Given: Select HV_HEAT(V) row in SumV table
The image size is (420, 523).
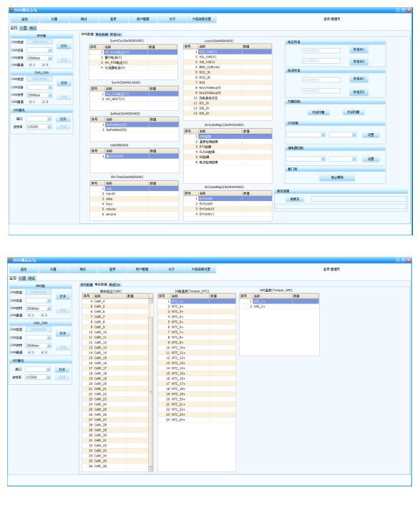Looking at the screenshot, I should coord(134,99).
